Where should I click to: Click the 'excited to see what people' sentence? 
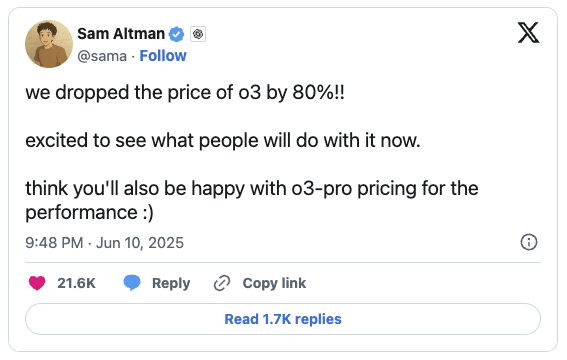tap(223, 140)
